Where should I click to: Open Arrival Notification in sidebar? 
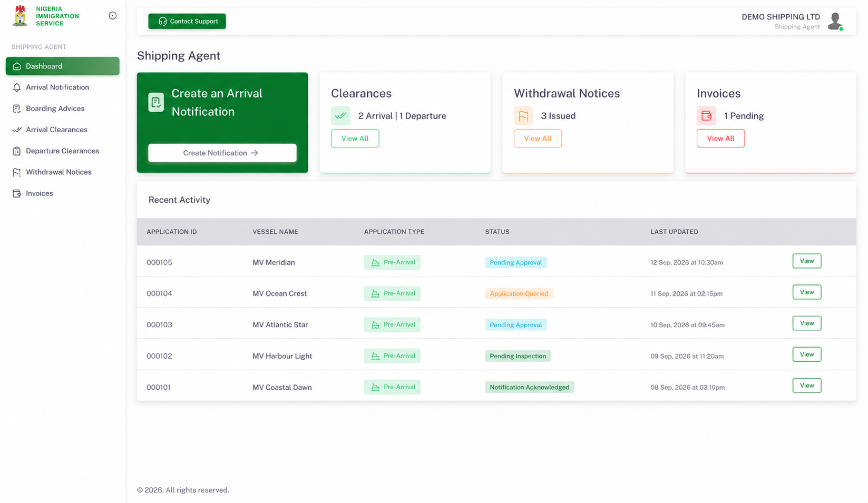click(63, 87)
